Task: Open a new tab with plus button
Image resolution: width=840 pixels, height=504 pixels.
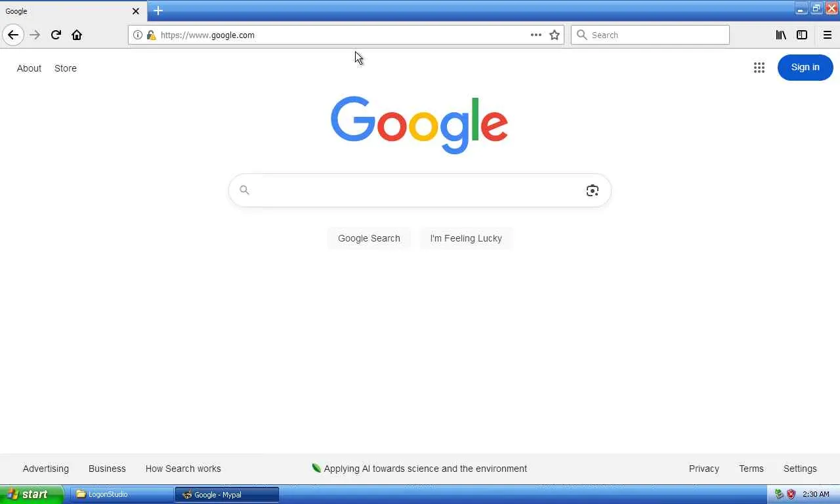Action: click(x=158, y=10)
